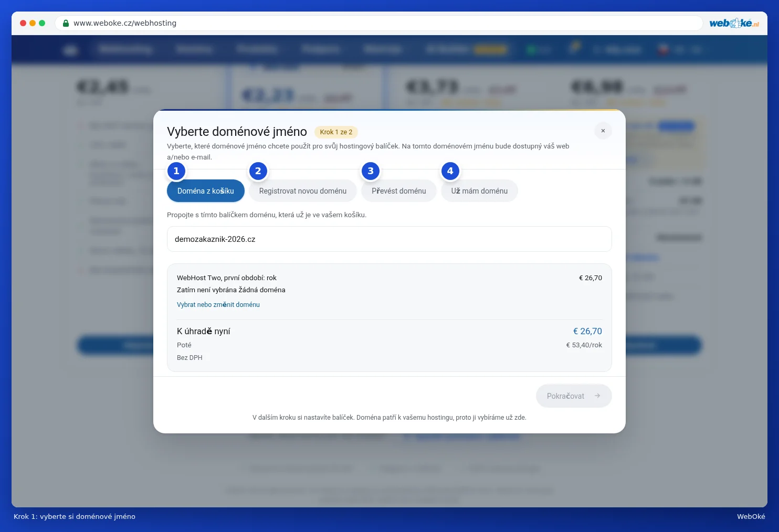Click the WebOké logo in browser bar
This screenshot has height=532, width=779.
tap(734, 23)
